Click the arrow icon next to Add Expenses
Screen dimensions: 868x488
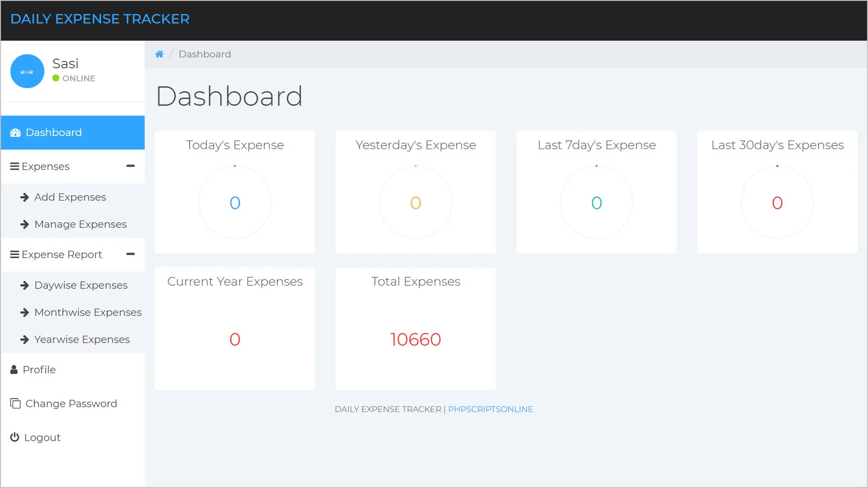pyautogui.click(x=24, y=197)
